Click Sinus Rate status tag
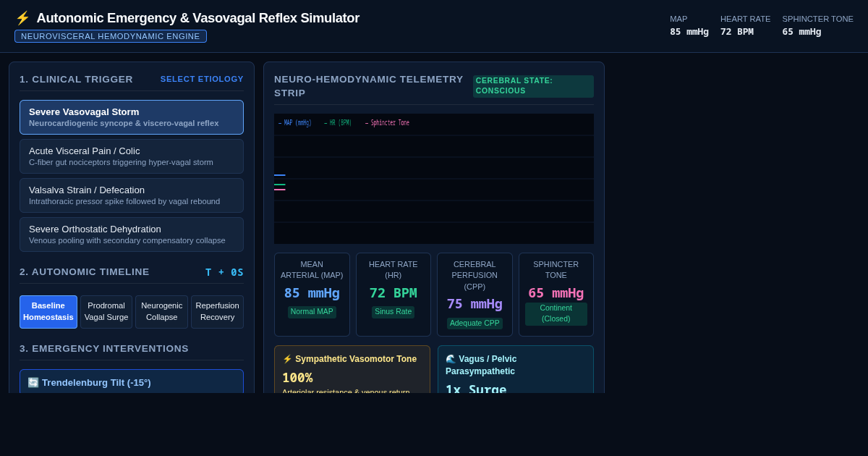The width and height of the screenshot is (868, 456). [x=393, y=312]
